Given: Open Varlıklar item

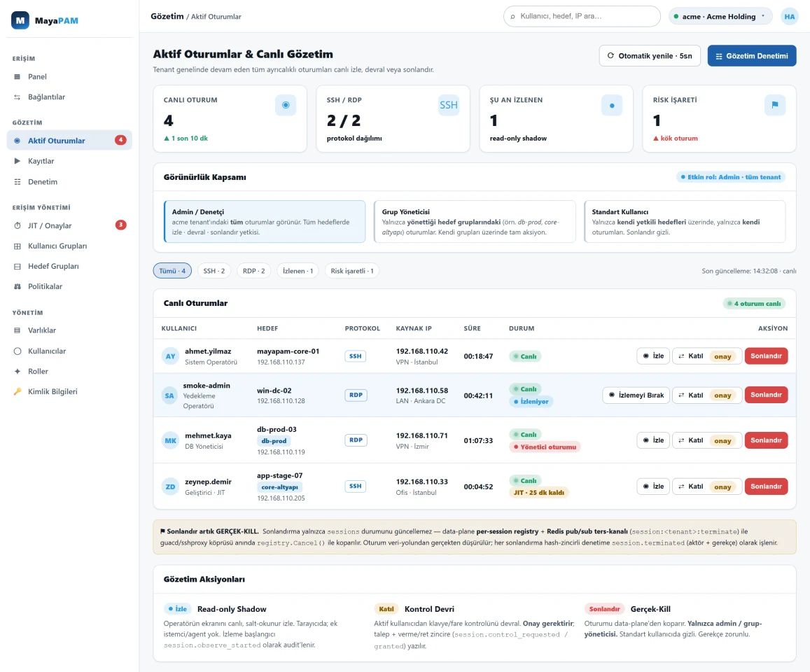Looking at the screenshot, I should (x=69, y=330).
